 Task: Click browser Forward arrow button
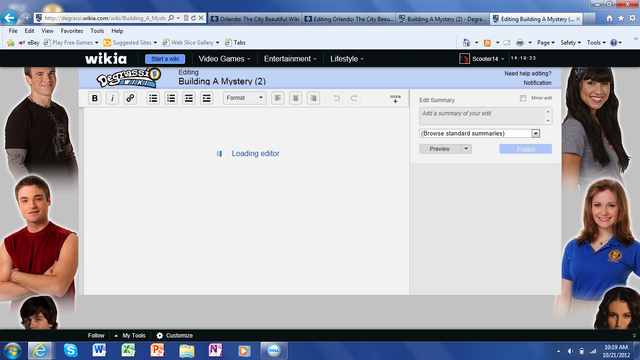(x=25, y=18)
